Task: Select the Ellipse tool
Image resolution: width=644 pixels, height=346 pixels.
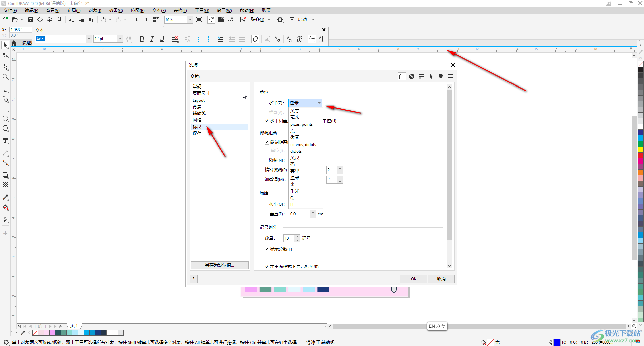Action: click(x=5, y=119)
